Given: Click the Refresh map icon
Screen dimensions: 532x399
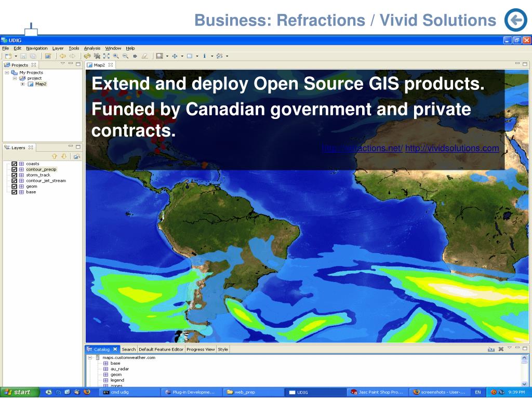Looking at the screenshot, I should [87, 56].
